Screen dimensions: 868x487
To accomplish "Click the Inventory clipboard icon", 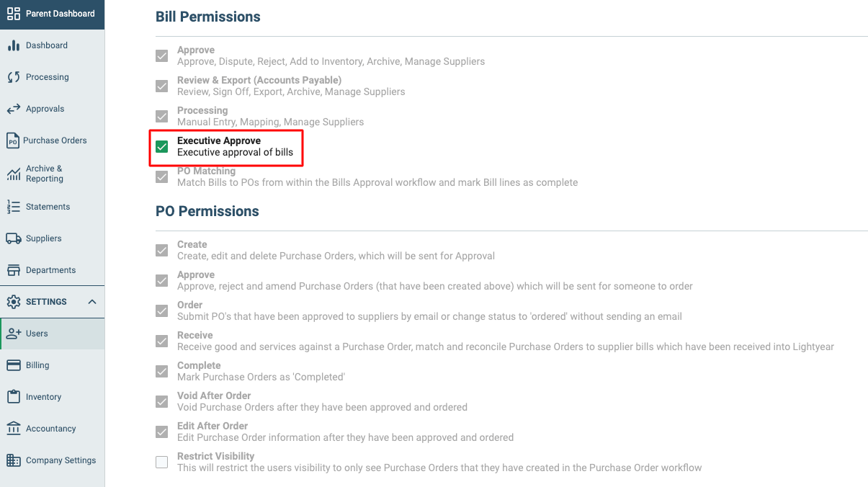I will point(13,397).
